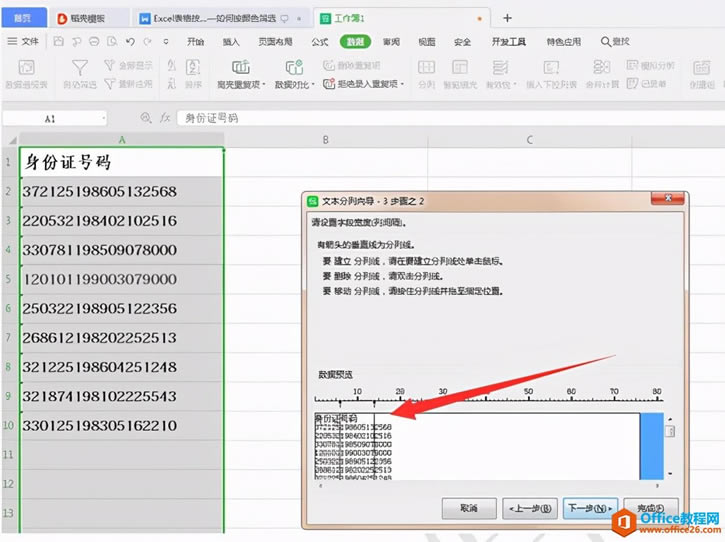Viewport: 725px width, 542px height.
Task: Expand the 数据对比 dropdown arrow
Action: 313,85
